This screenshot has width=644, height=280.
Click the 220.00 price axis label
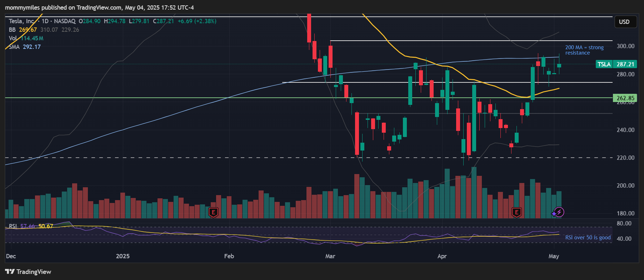click(625, 158)
